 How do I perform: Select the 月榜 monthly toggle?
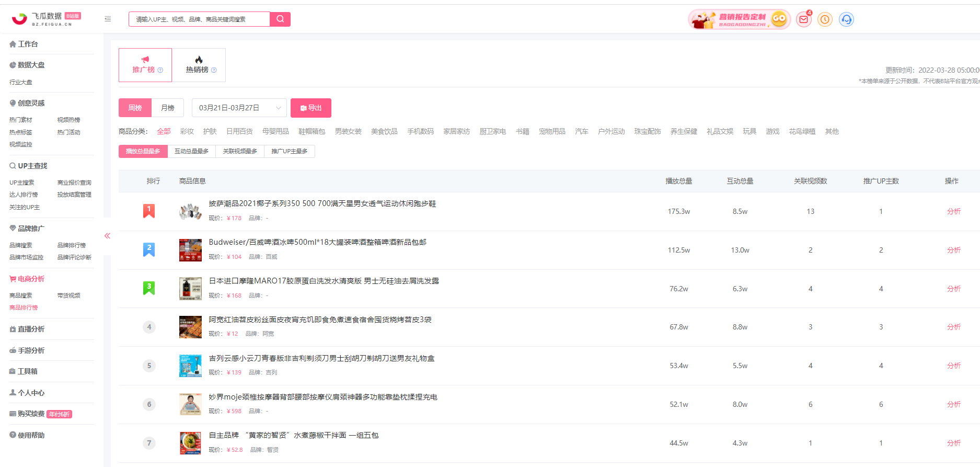point(168,108)
